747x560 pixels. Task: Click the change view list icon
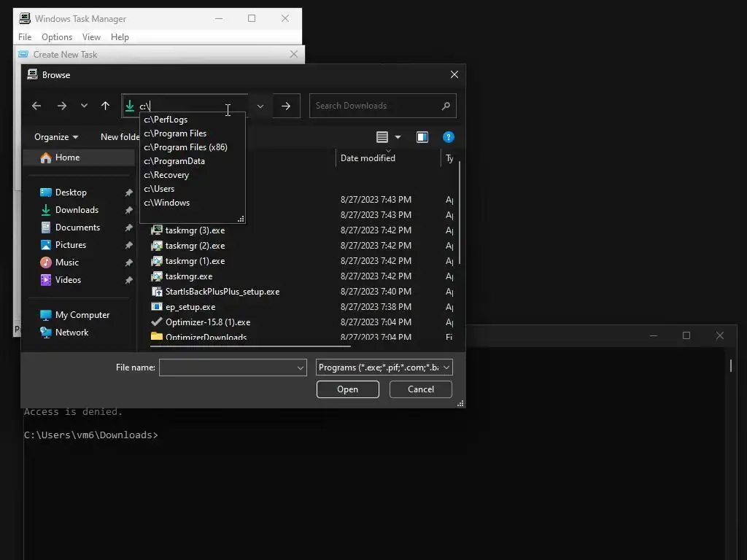(x=382, y=137)
